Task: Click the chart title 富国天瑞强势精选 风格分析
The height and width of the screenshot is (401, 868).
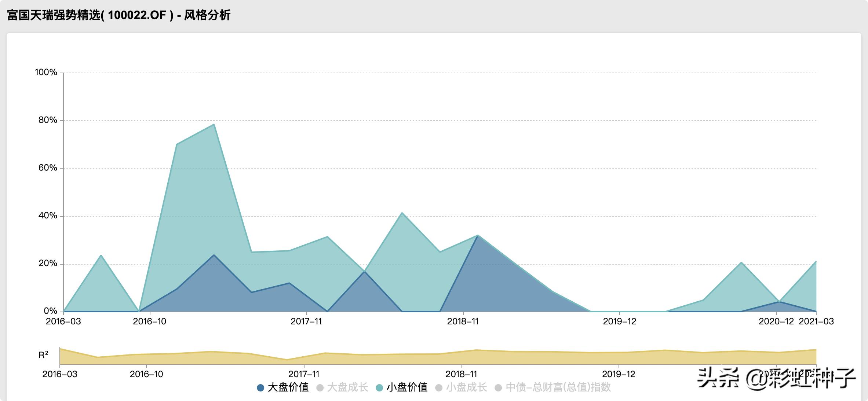Action: coord(118,15)
